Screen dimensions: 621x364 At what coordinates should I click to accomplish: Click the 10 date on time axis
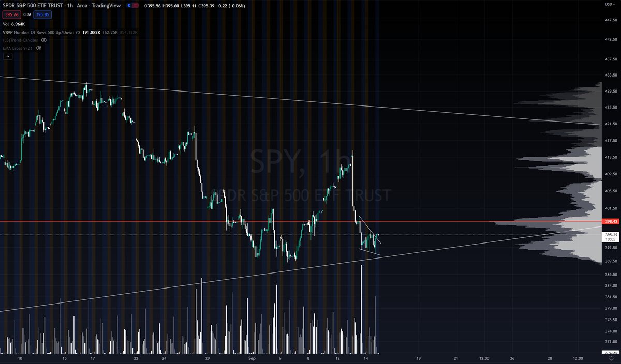[20, 358]
